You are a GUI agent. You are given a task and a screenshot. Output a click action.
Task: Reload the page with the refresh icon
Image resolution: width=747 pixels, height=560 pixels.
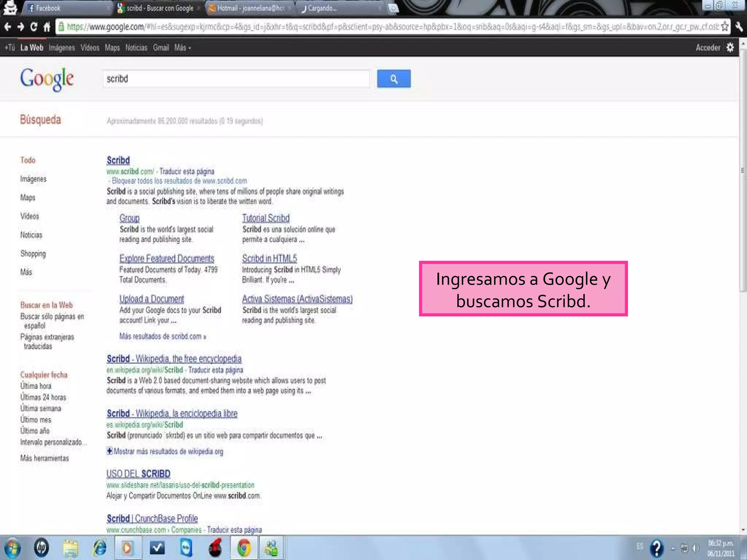click(x=34, y=27)
